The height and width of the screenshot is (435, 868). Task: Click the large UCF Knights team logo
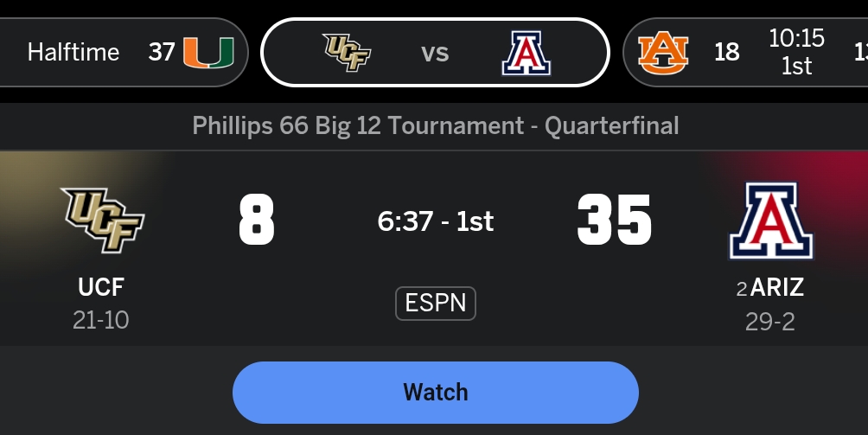(102, 221)
